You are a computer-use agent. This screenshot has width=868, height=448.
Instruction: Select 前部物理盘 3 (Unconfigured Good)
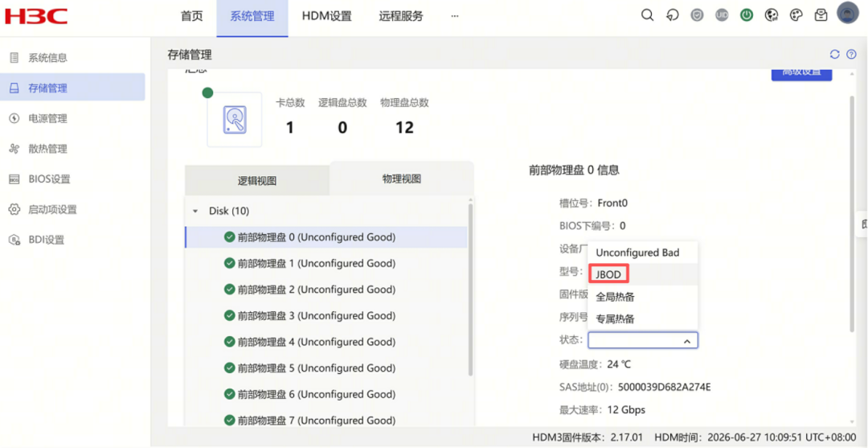pyautogui.click(x=326, y=315)
